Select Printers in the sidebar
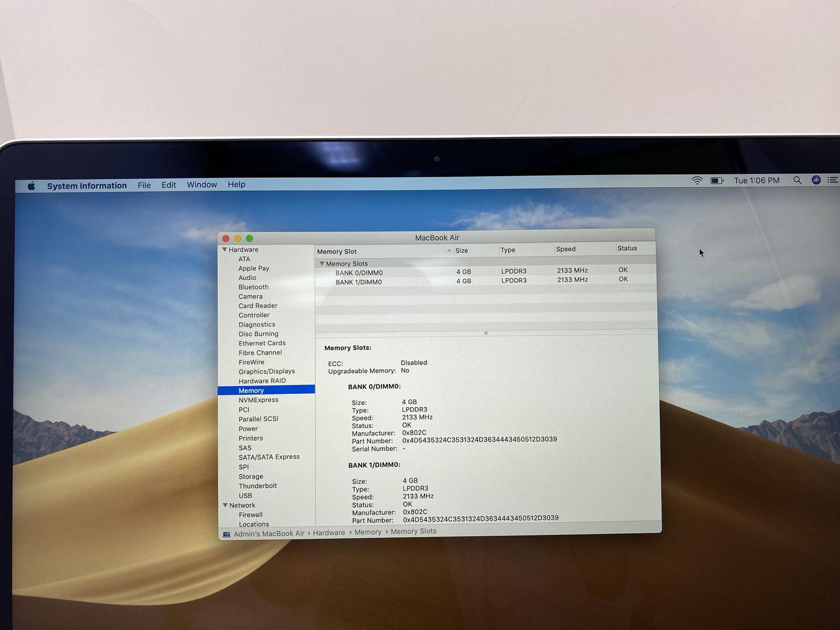Viewport: 840px width, 630px height. pos(251,438)
